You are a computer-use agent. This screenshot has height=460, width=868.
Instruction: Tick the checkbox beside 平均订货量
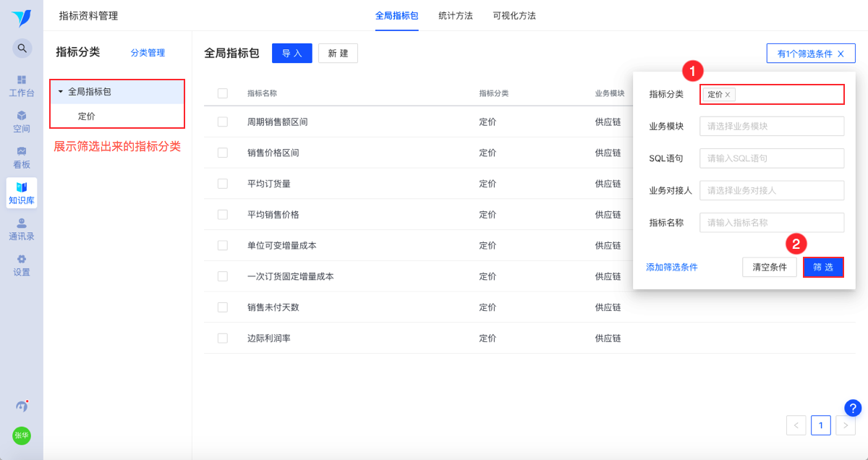[223, 184]
